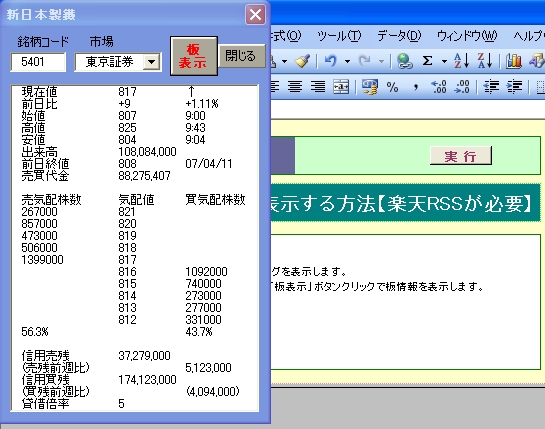Undo the last action in Excel
545x429 pixels.
coord(331,61)
